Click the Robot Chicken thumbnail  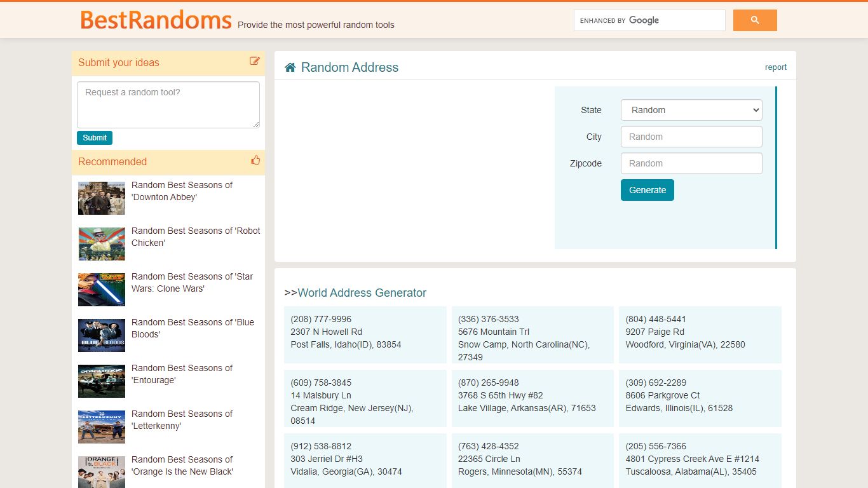pos(102,244)
